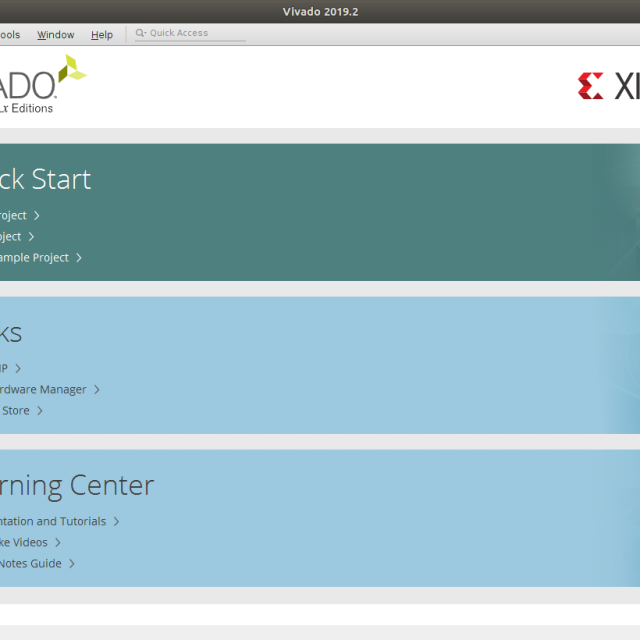Screen dimensions: 640x640
Task: Click the red Xilinx logo
Action: pos(590,86)
